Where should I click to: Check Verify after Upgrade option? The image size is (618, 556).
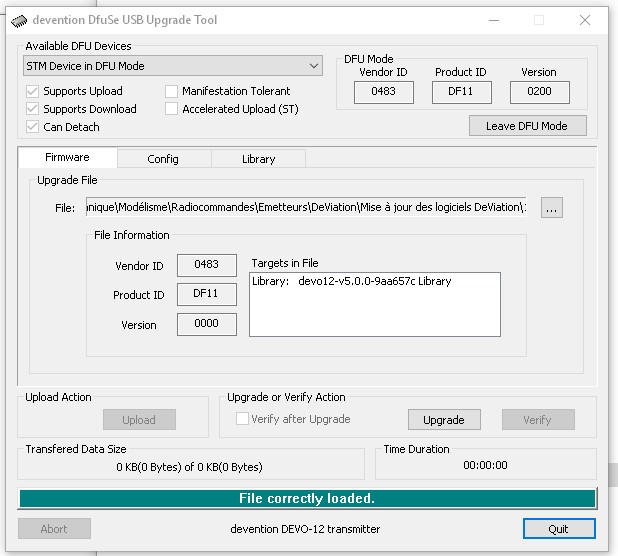pyautogui.click(x=242, y=418)
